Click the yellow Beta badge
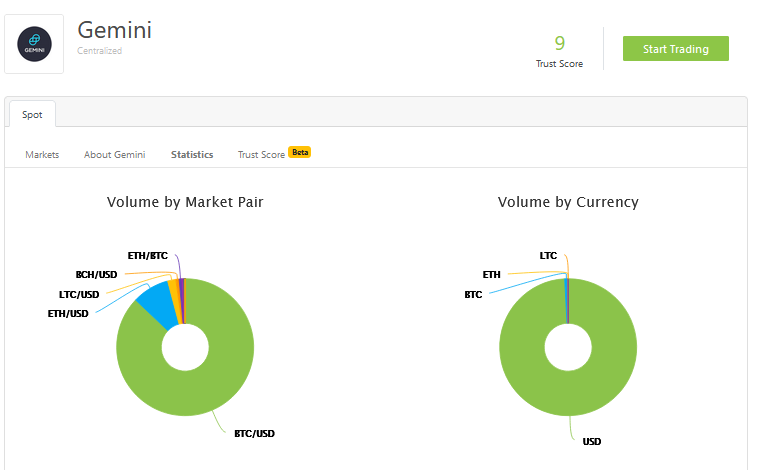762x470 pixels. tap(300, 153)
